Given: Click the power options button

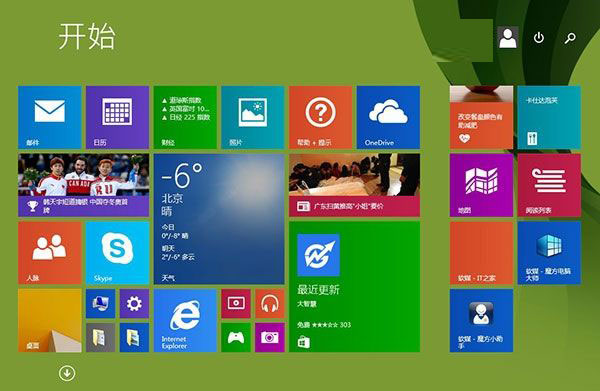Looking at the screenshot, I should click(539, 37).
